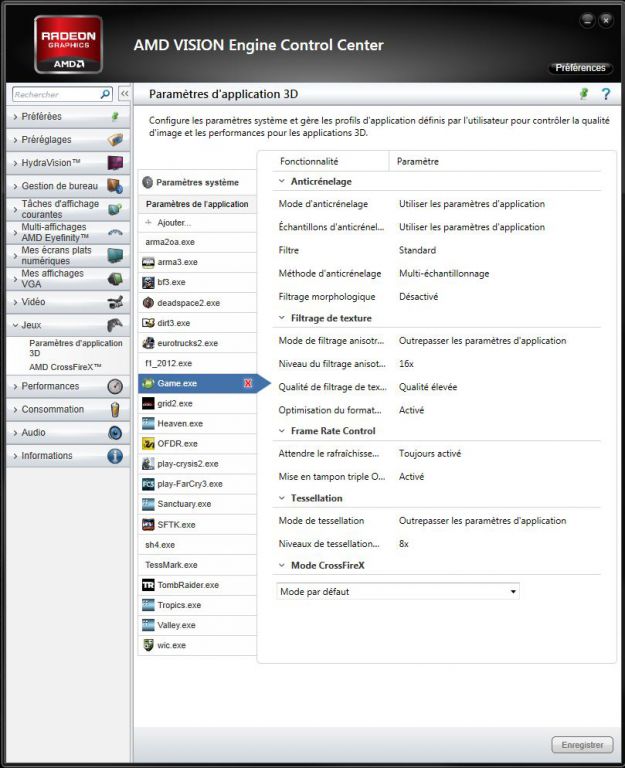This screenshot has width=625, height=768.
Task: Click the Informations blue info icon
Action: coord(115,456)
